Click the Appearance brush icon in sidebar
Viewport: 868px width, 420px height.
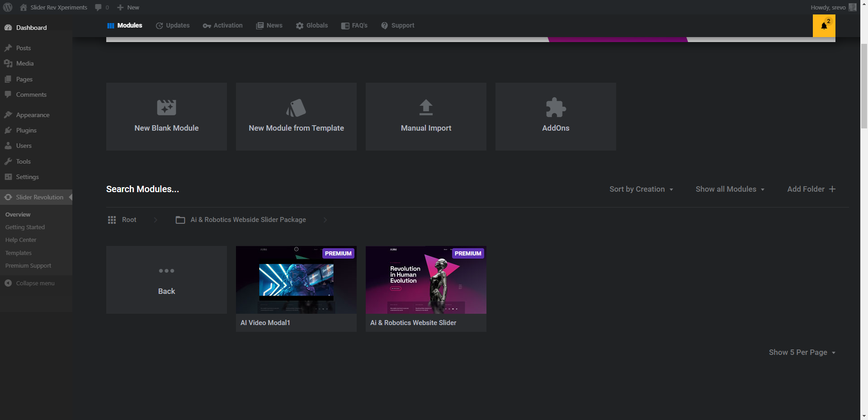[8, 115]
